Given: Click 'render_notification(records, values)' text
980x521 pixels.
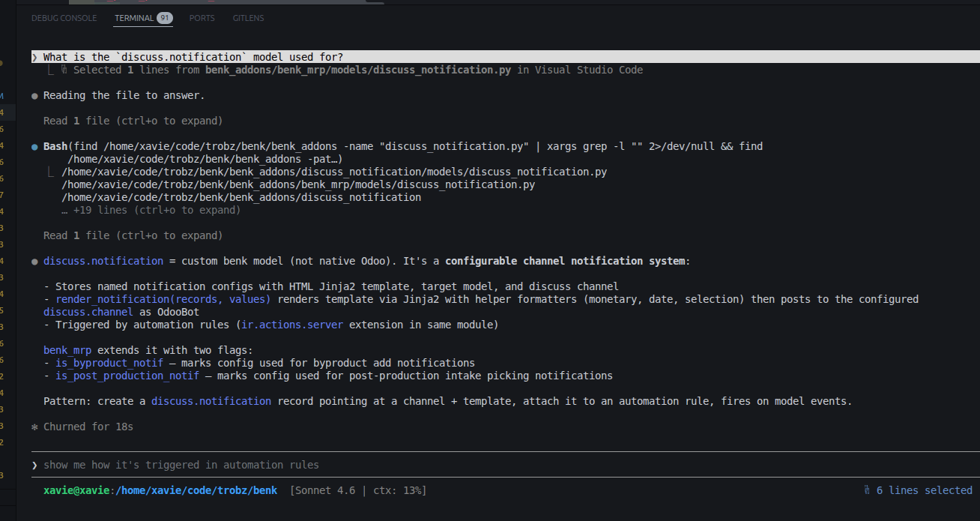Looking at the screenshot, I should 163,299.
